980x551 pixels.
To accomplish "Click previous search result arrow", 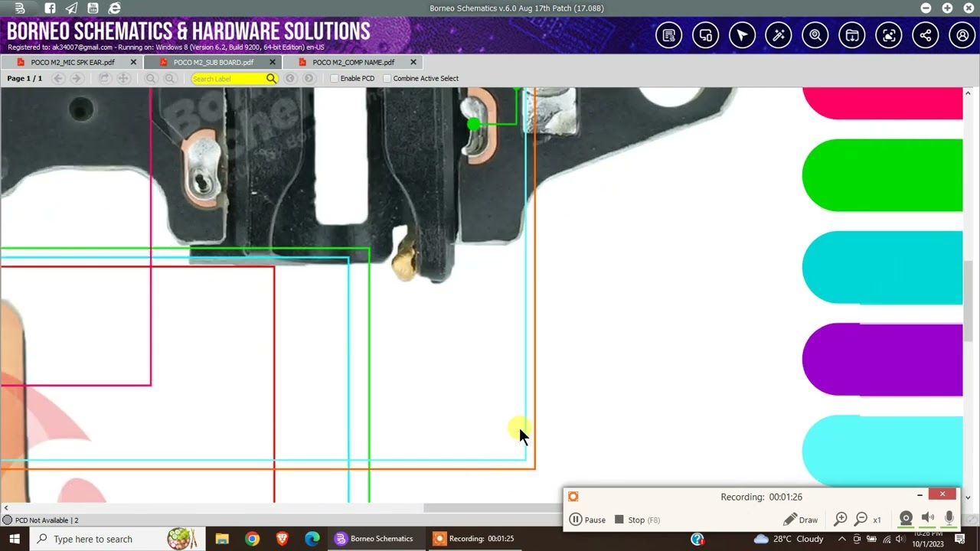I will coord(290,78).
